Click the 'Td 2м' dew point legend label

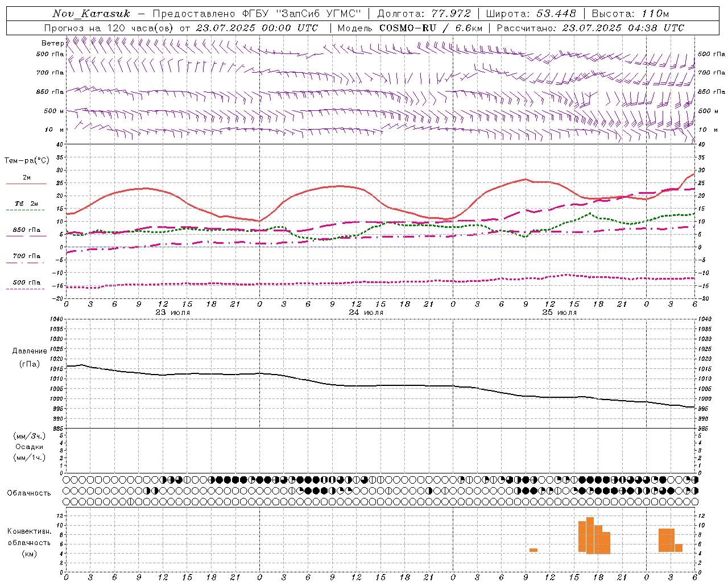26,203
